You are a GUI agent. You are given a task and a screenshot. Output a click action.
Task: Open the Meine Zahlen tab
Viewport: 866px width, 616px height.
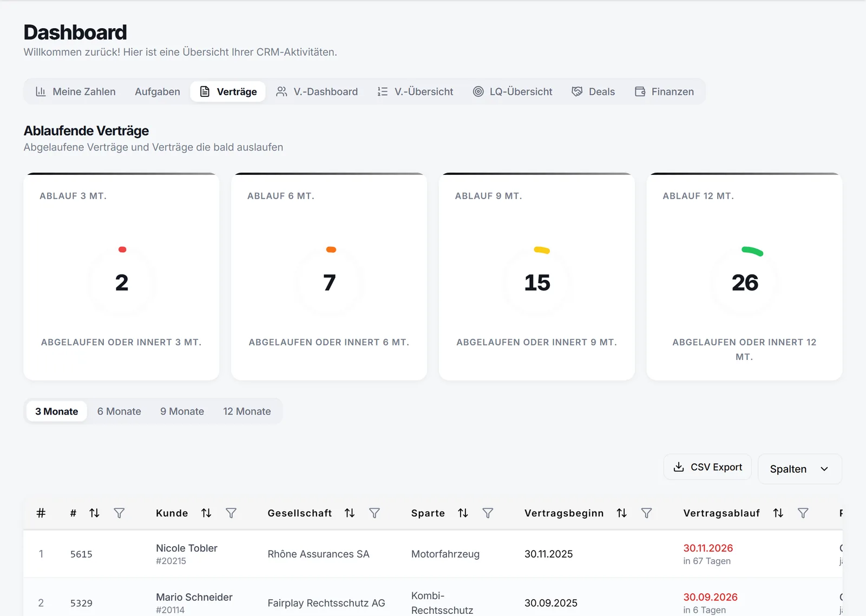pyautogui.click(x=75, y=91)
